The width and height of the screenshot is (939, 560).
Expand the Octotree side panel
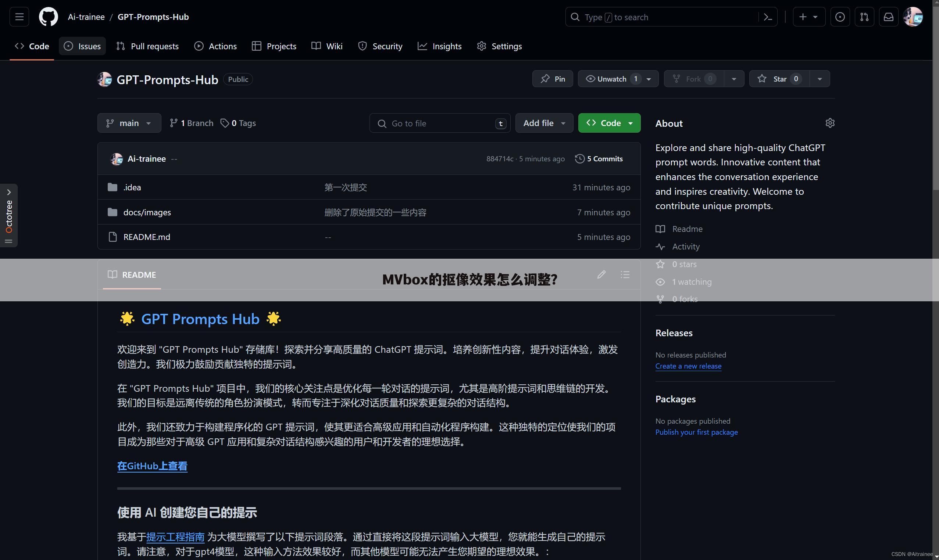pos(9,215)
